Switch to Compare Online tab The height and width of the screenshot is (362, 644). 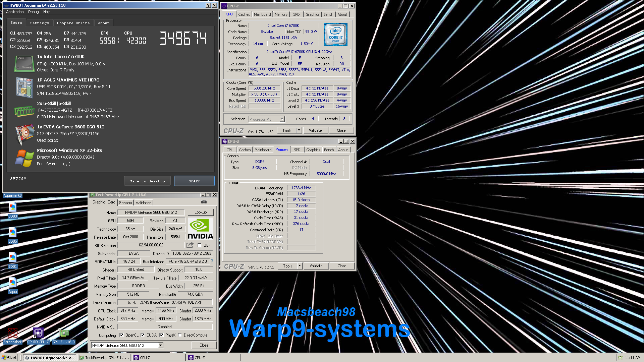(x=73, y=23)
